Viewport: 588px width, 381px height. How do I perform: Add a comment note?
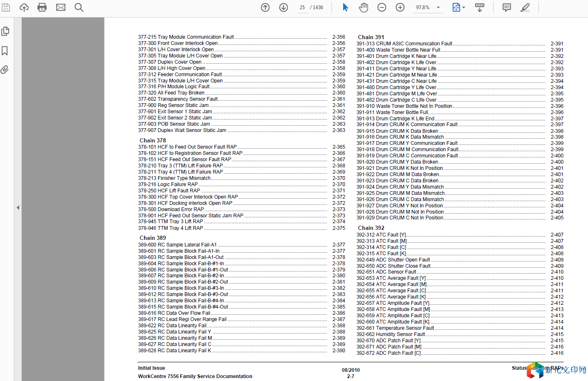pos(507,7)
